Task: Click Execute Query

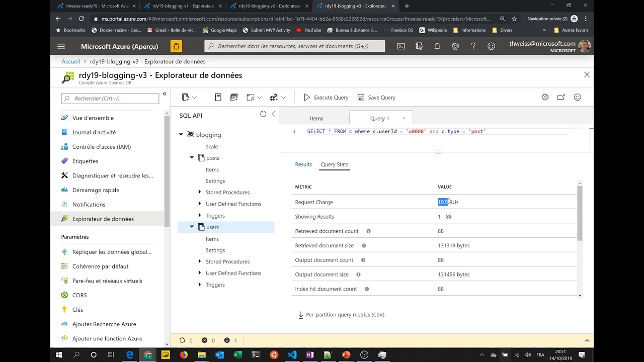Action: click(326, 98)
